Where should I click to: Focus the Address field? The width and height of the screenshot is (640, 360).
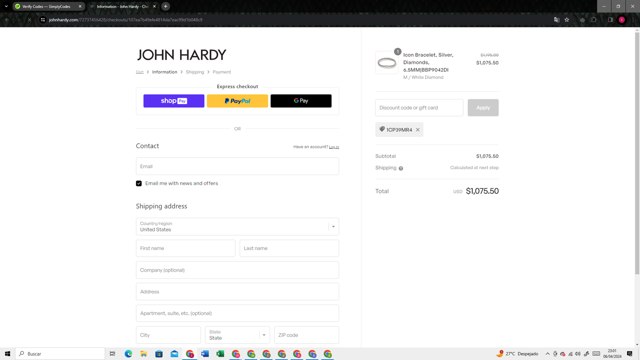tap(237, 292)
